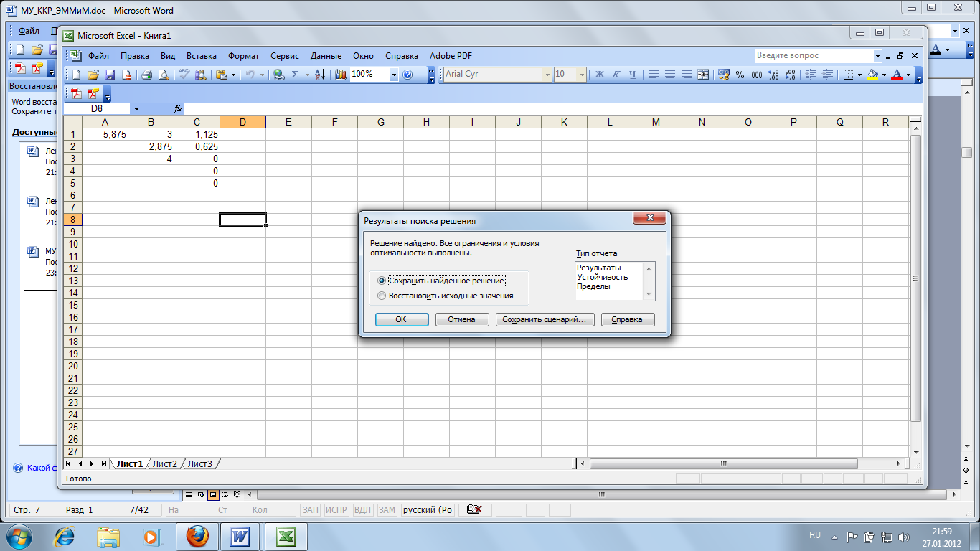Viewport: 980px width, 551px height.
Task: Apply red font color A swatch
Action: 896,75
